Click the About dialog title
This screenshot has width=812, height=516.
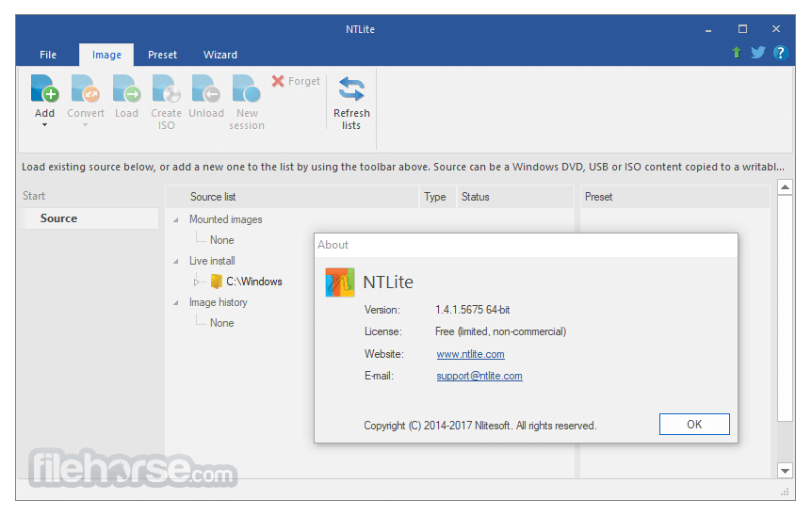333,245
